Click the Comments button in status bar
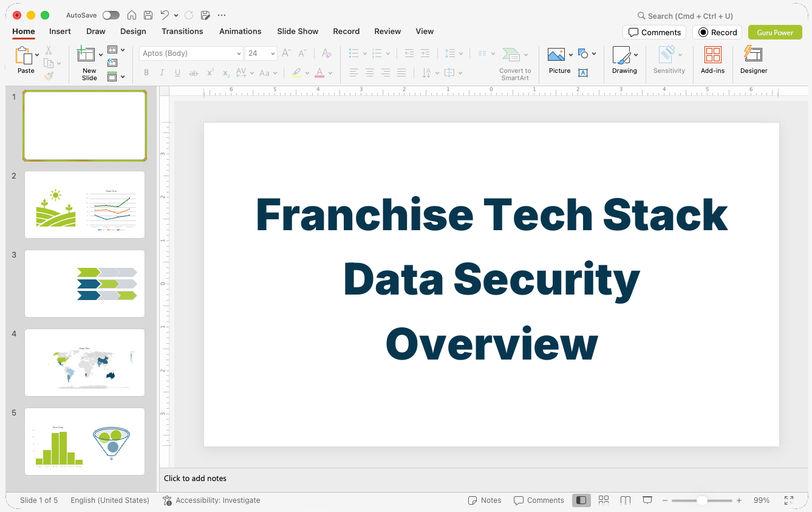 pyautogui.click(x=539, y=500)
